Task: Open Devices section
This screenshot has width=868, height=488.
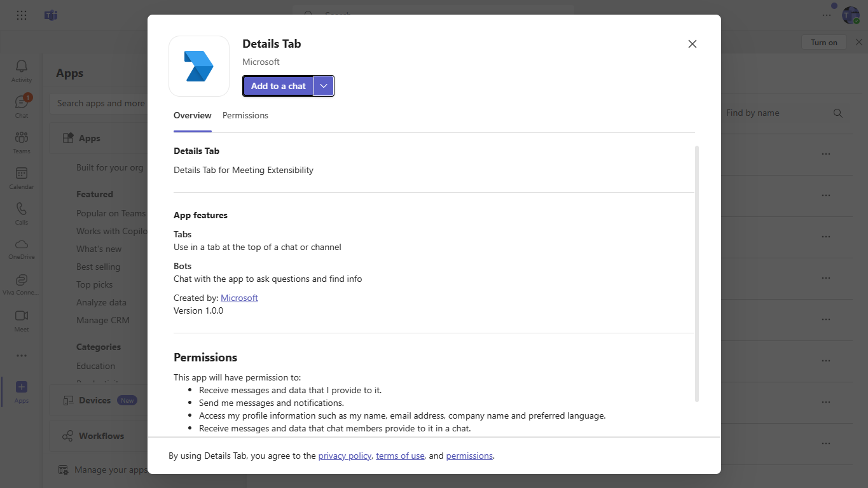Action: coord(99,400)
